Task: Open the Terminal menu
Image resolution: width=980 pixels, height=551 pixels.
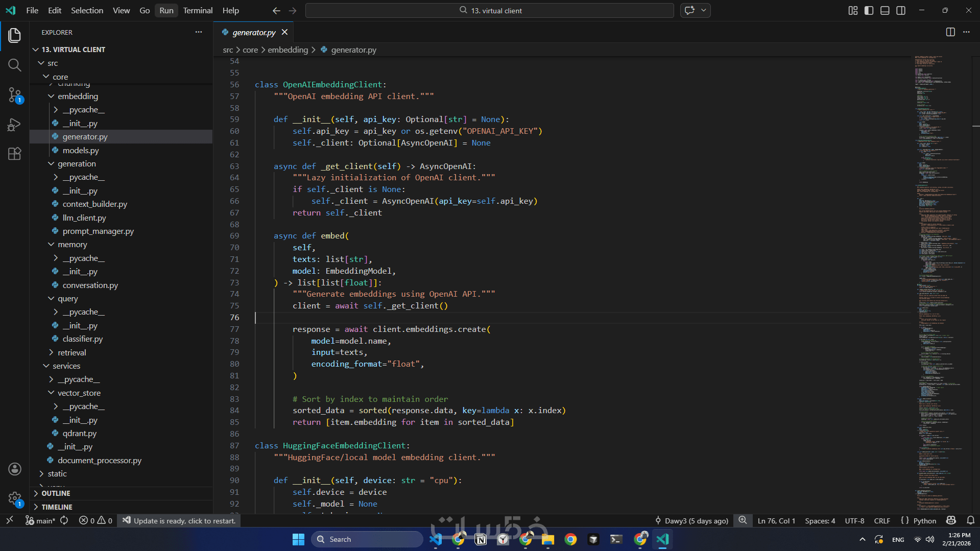Action: [197, 10]
